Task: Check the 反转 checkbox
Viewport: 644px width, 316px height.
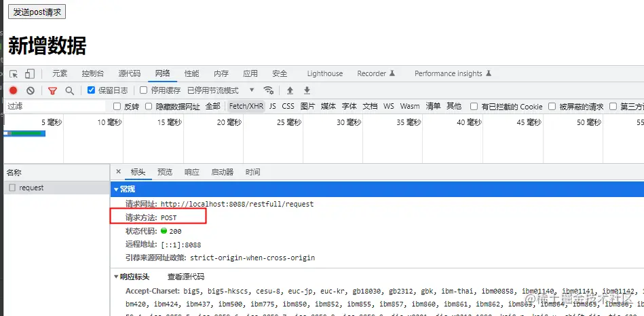Action: [x=117, y=107]
